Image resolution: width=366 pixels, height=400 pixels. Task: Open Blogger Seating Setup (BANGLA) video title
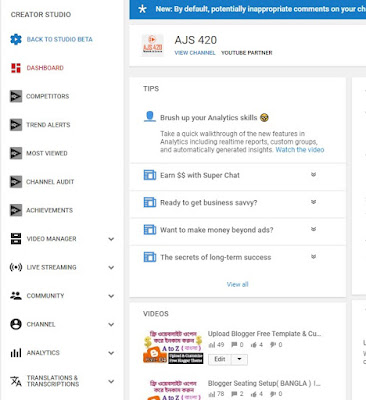(264, 383)
